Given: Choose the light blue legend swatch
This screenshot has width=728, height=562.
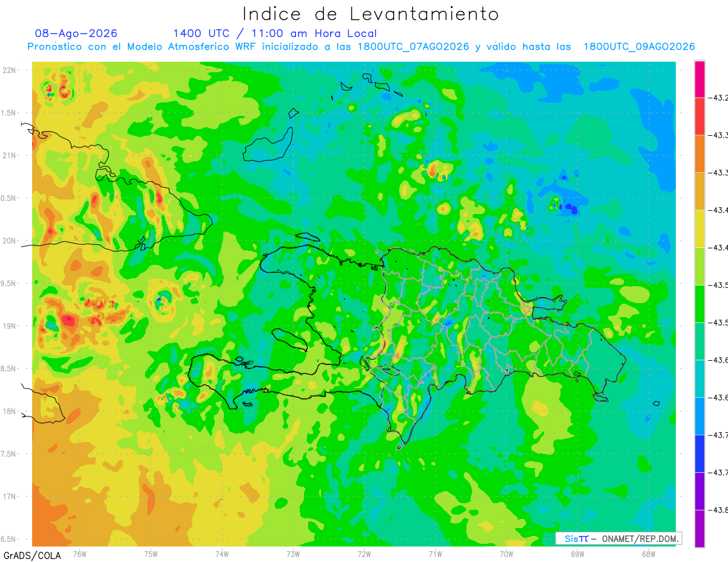Looking at the screenshot, I should (699, 416).
